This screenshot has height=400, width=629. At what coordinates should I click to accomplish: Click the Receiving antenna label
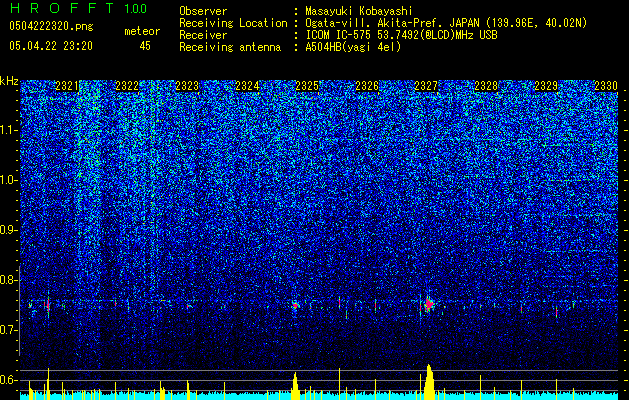[230, 47]
